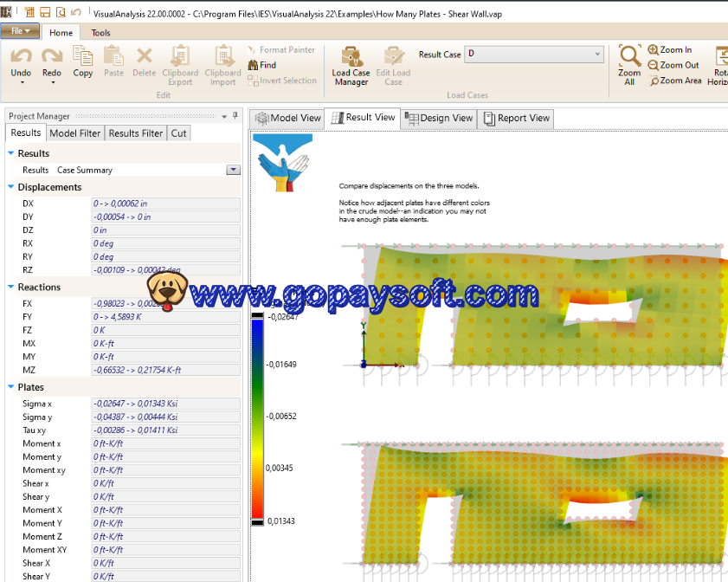The height and width of the screenshot is (582, 728).
Task: Open the Load Case Manager
Action: tap(351, 66)
